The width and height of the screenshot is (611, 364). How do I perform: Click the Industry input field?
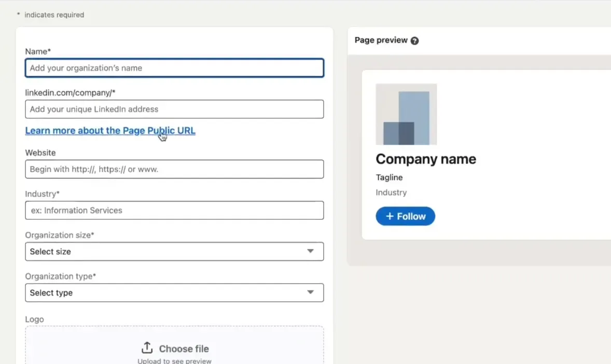[174, 211]
